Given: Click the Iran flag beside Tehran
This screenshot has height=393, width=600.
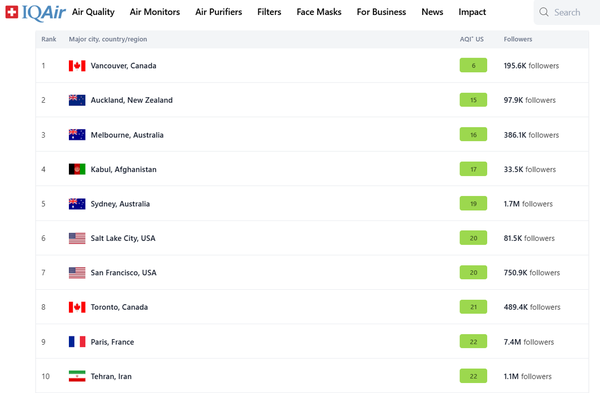Looking at the screenshot, I should (77, 376).
